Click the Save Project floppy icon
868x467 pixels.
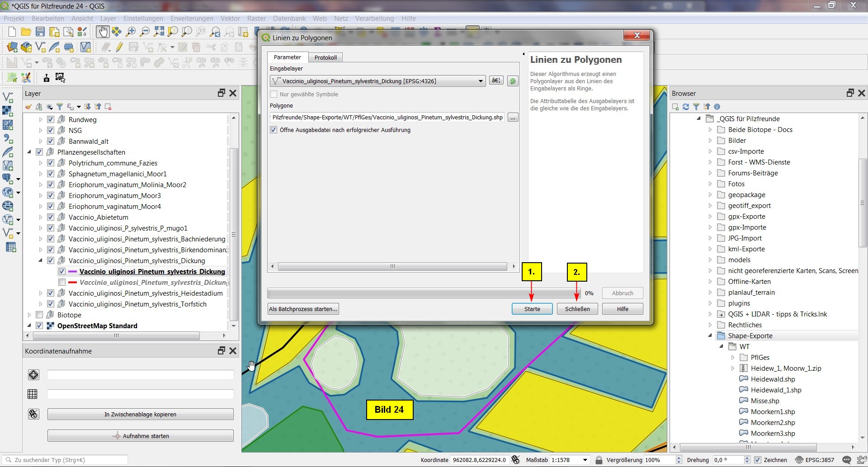(40, 32)
